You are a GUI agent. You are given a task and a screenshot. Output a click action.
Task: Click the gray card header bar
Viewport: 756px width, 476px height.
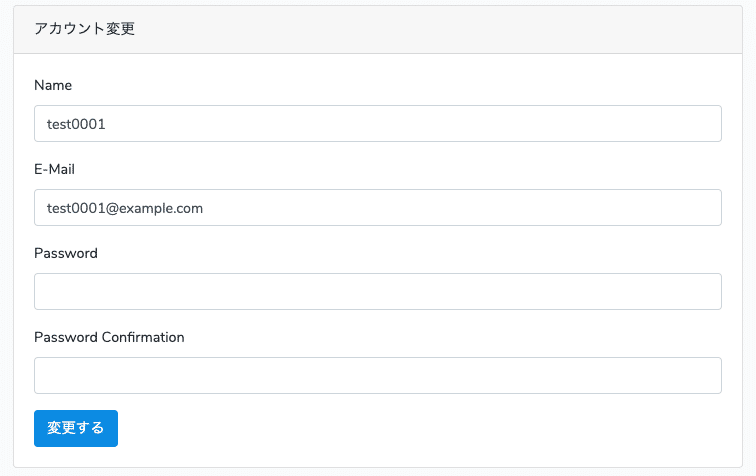(450, 29)
